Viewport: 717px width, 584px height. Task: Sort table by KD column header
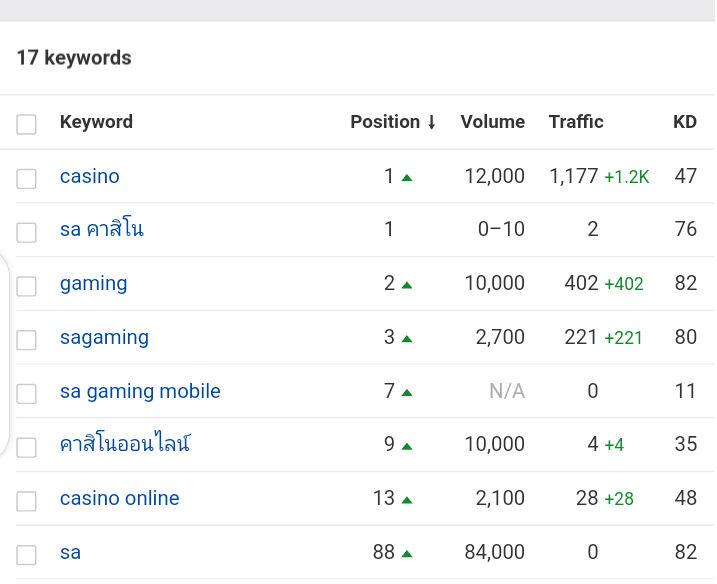685,122
